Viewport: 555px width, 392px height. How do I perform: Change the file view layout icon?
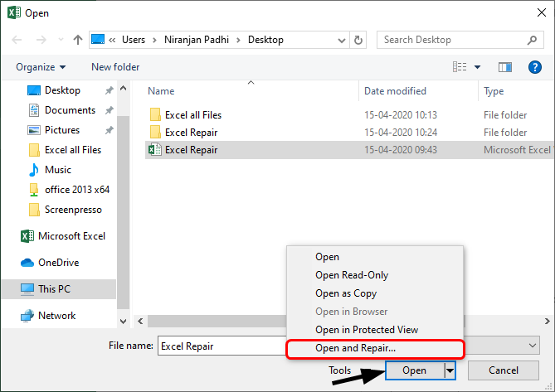(x=460, y=67)
